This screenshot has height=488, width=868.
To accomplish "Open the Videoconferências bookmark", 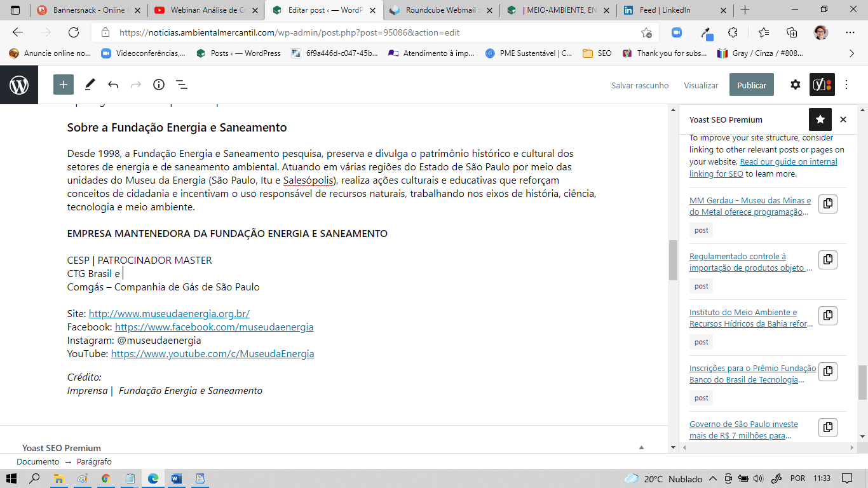I will 143,53.
